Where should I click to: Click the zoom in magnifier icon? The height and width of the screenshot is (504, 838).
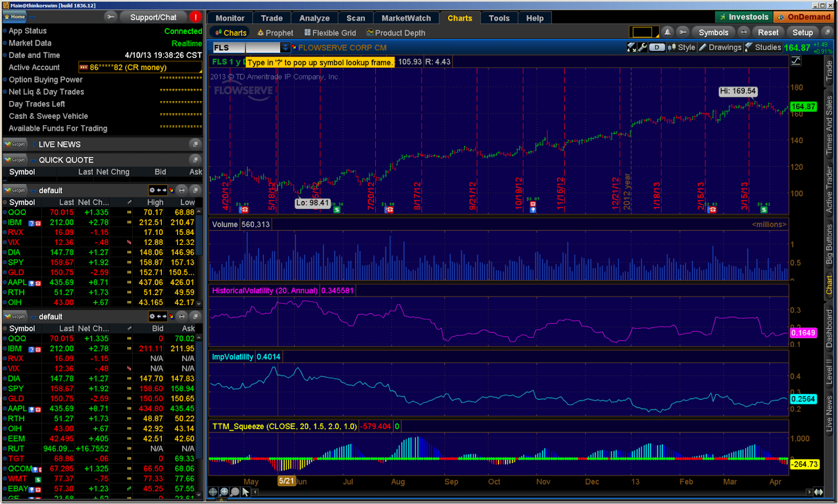(224, 492)
